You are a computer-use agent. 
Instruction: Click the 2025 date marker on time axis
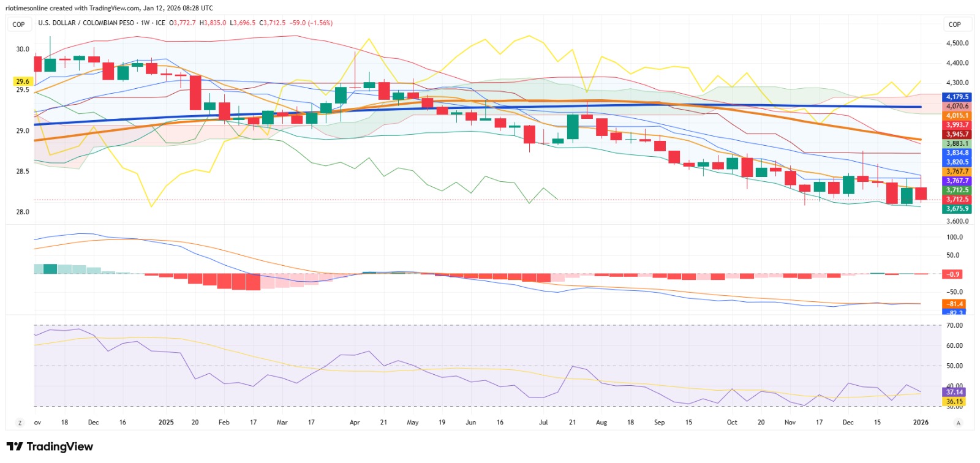tap(166, 423)
